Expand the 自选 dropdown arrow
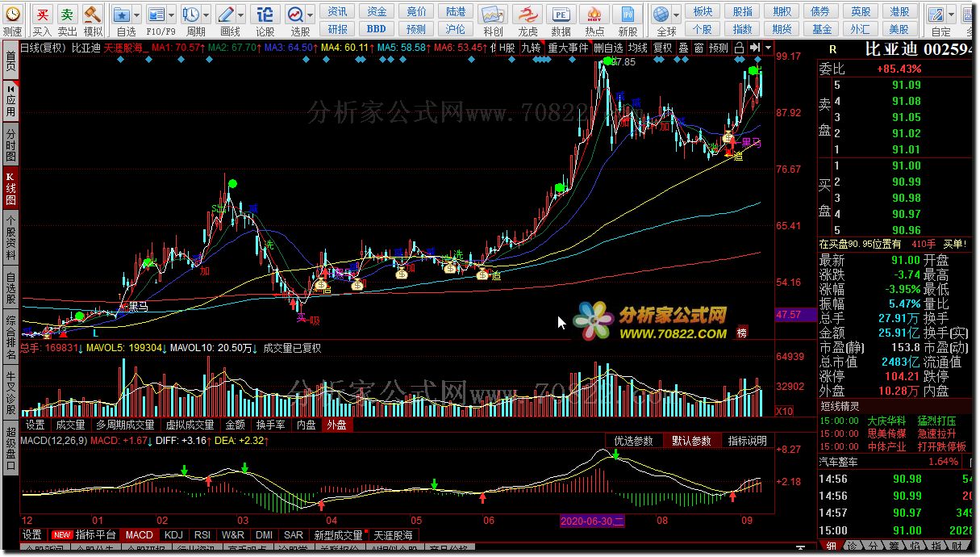The height and width of the screenshot is (557, 980). coord(136,15)
